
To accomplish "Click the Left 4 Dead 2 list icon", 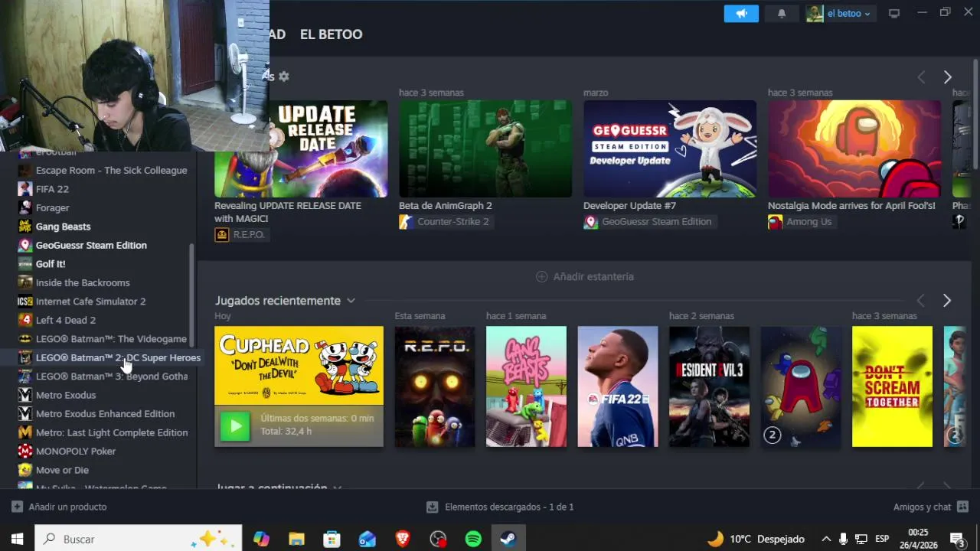I will pyautogui.click(x=24, y=321).
